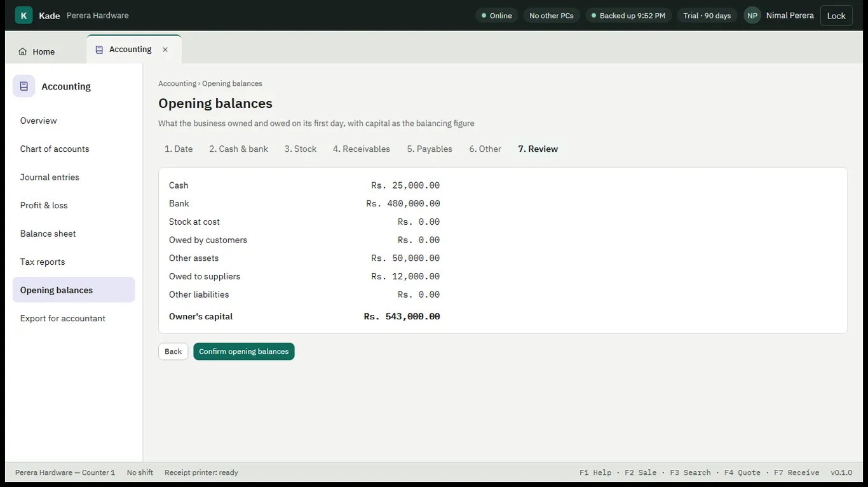868x487 pixels.
Task: Confirm opening balances
Action: pyautogui.click(x=244, y=352)
